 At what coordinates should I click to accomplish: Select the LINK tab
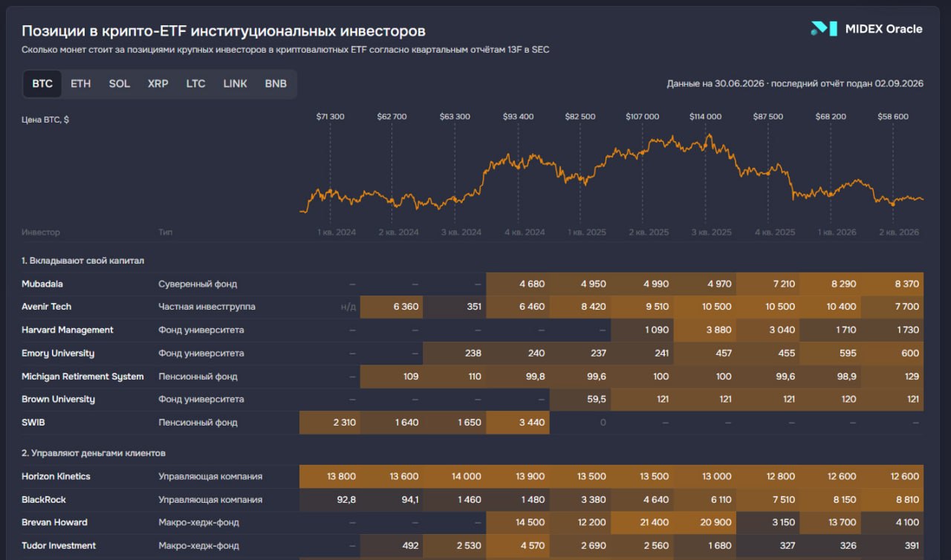235,84
